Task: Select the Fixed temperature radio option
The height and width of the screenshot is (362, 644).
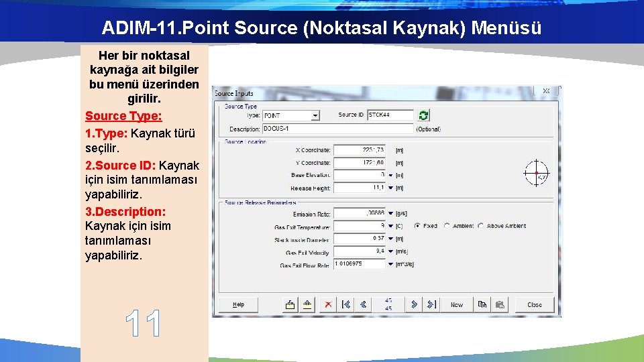Action: coord(417,226)
